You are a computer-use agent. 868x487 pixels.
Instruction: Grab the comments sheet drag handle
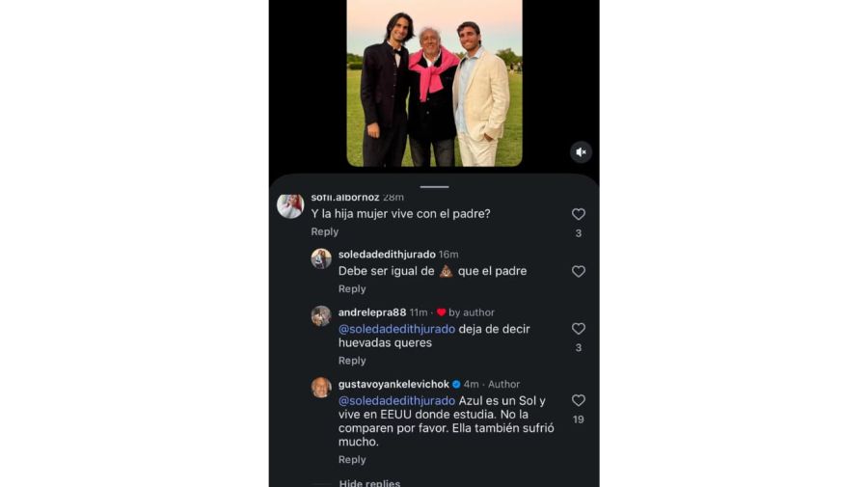435,187
